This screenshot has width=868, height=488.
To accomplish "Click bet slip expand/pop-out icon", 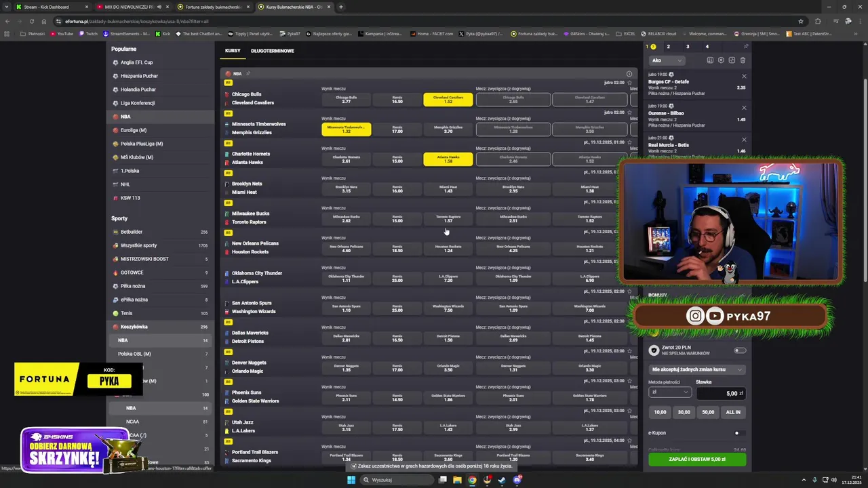I will [732, 60].
